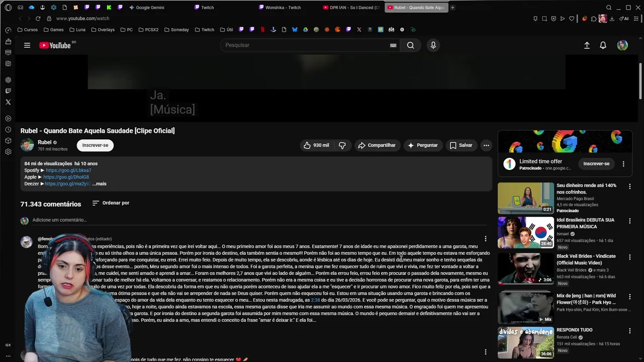Open the Cursos bookmarks folder
644x362 pixels.
(27, 30)
